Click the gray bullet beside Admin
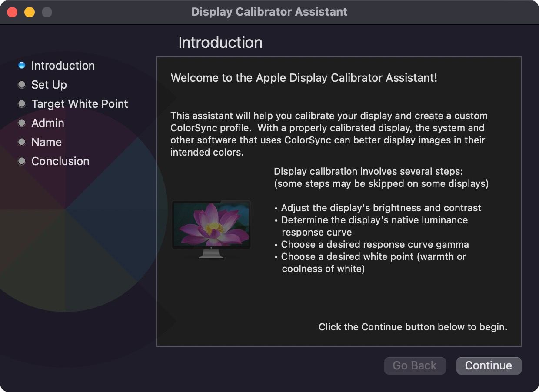 (x=22, y=123)
